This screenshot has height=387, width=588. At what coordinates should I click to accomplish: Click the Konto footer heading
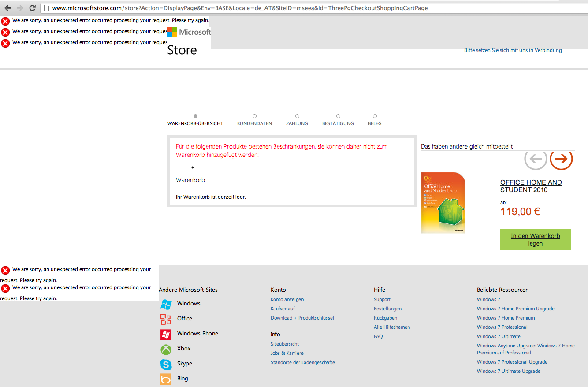(278, 290)
